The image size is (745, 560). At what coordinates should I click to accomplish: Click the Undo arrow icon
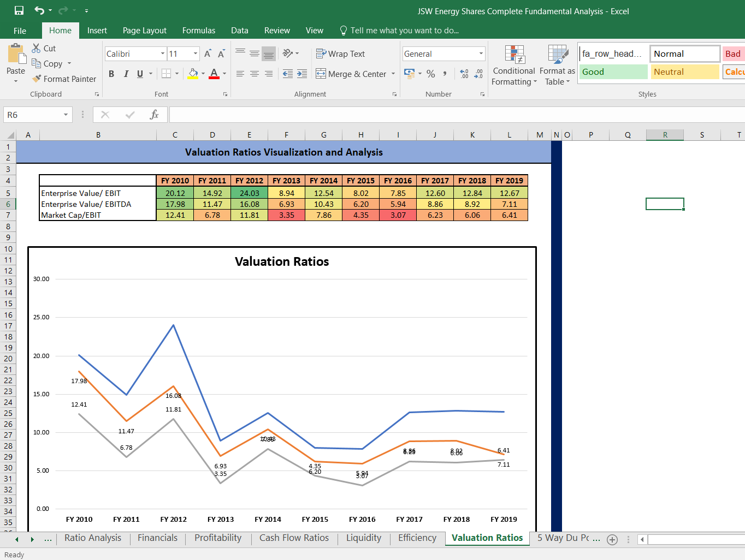click(x=39, y=10)
